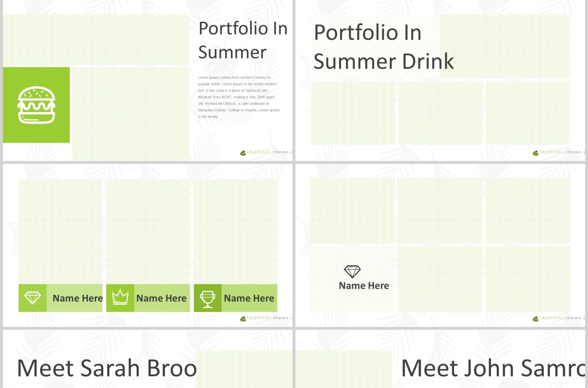Click Name Here label beside trophy icon
Image resolution: width=588 pixels, height=388 pixels.
pyautogui.click(x=249, y=298)
